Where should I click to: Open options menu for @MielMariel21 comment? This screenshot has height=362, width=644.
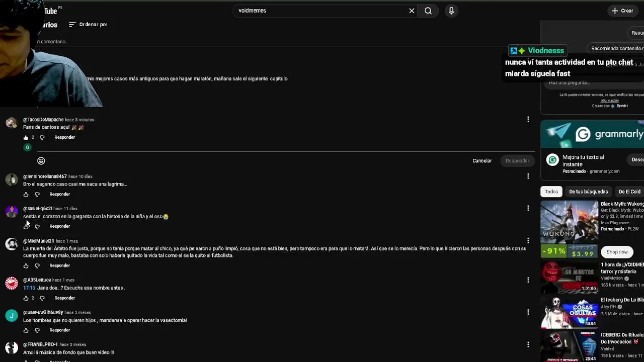coord(528,240)
